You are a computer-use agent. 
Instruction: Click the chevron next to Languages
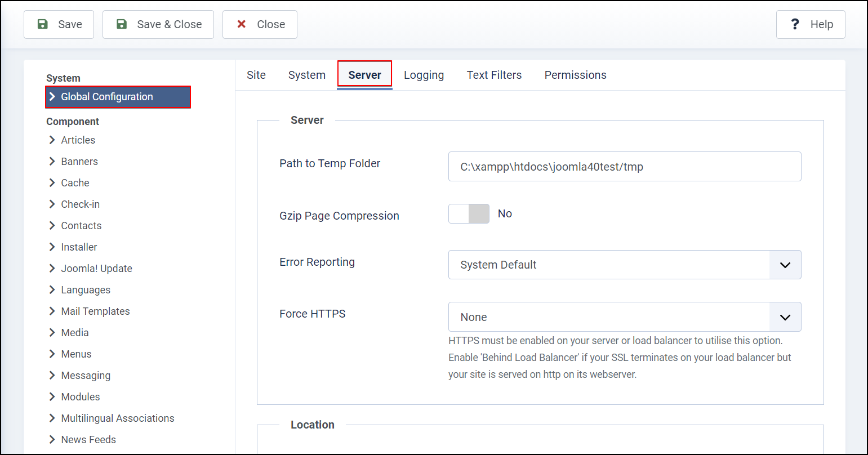coord(52,289)
